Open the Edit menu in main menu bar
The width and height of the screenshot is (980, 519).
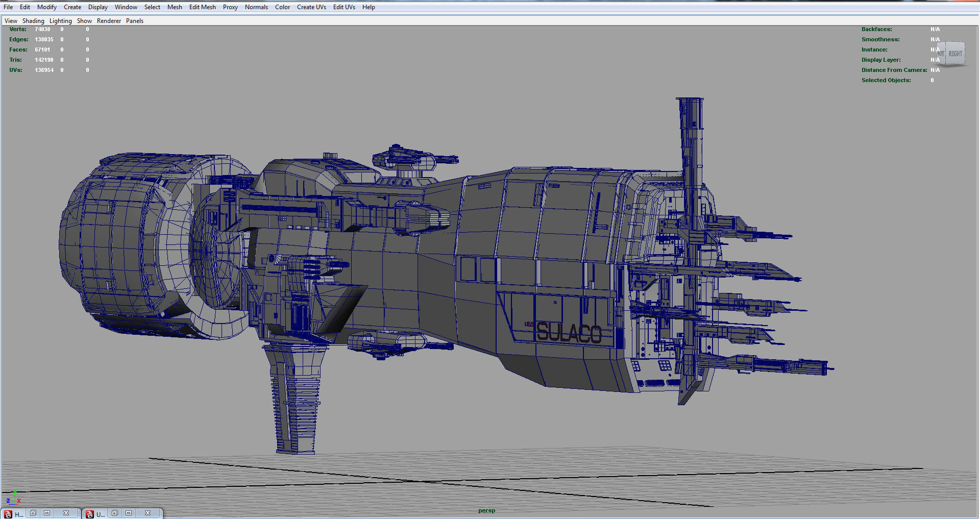25,7
